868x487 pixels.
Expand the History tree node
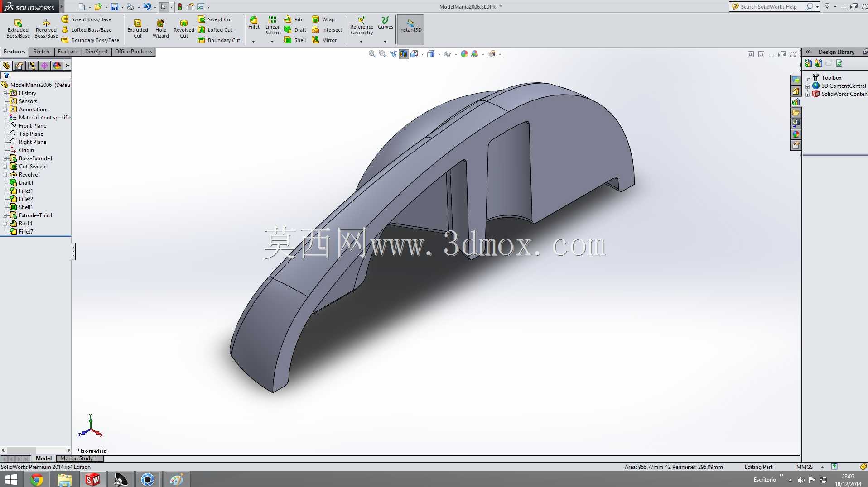(5, 93)
